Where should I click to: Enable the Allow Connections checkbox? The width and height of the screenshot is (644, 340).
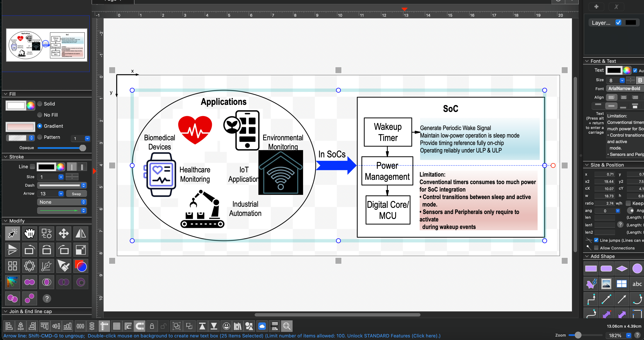(x=596, y=248)
